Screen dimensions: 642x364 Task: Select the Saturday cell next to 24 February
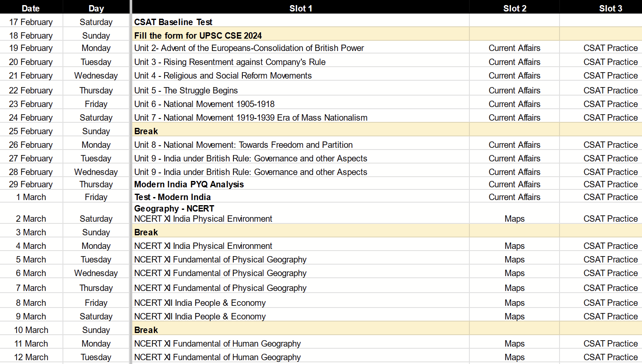coord(96,117)
